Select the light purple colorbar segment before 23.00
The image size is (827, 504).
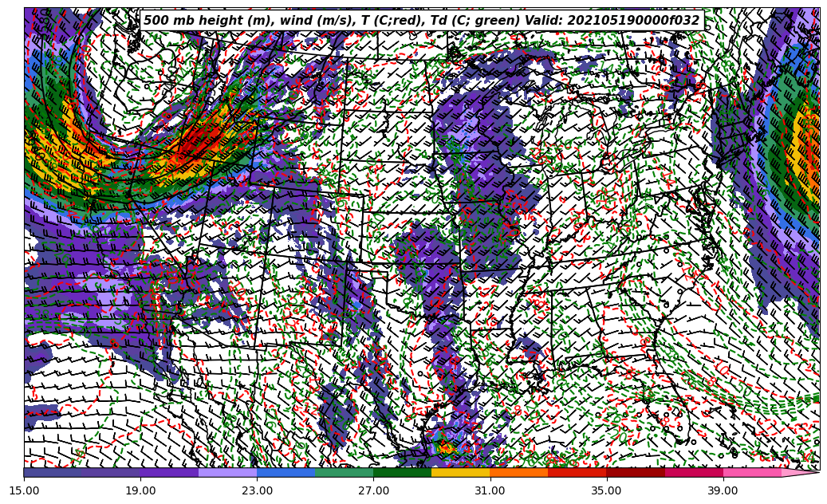pyautogui.click(x=227, y=472)
